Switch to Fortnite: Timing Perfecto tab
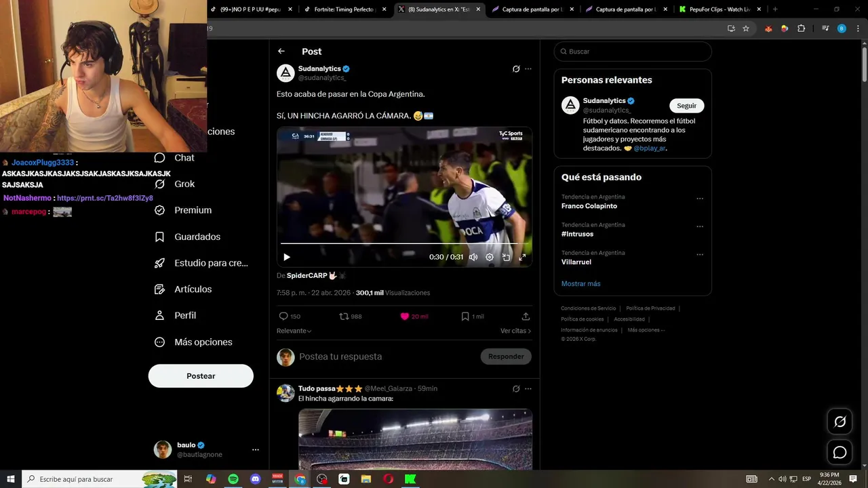The width and height of the screenshot is (868, 488). 345,9
